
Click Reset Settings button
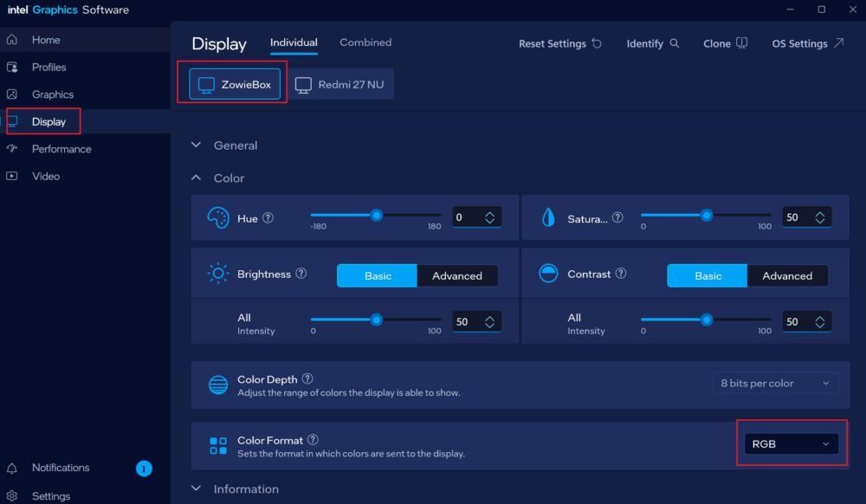559,43
